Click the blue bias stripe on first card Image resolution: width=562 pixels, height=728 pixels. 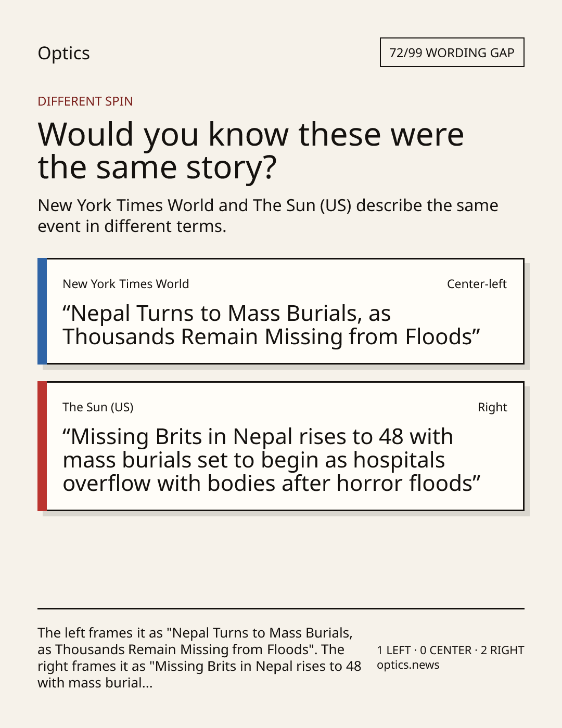(x=42, y=311)
